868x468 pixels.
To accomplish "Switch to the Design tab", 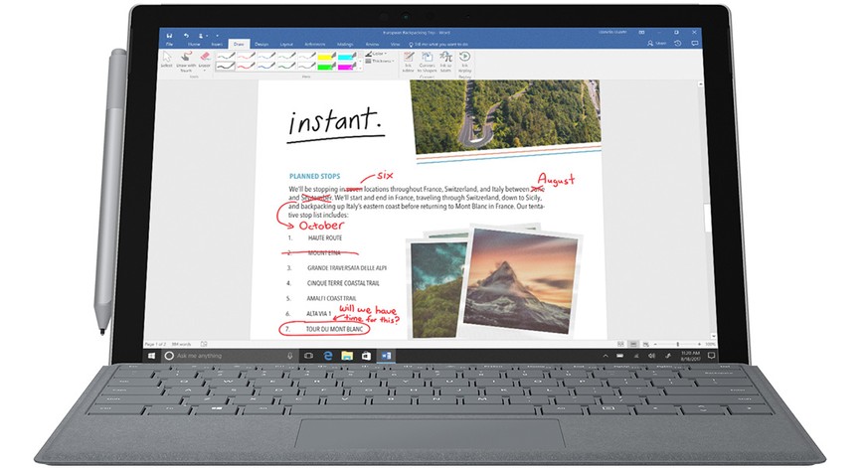I will click(261, 45).
